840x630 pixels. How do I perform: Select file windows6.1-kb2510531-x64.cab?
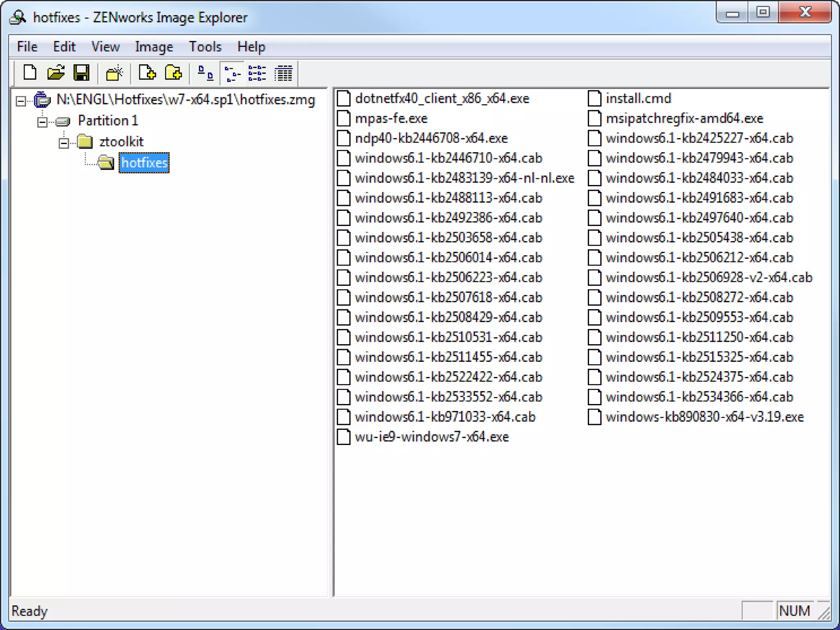[449, 337]
